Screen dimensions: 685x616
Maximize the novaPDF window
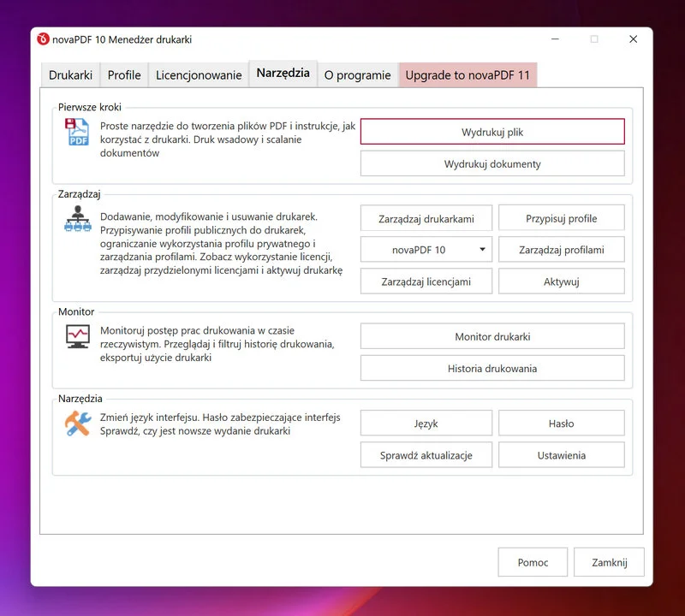tap(594, 38)
